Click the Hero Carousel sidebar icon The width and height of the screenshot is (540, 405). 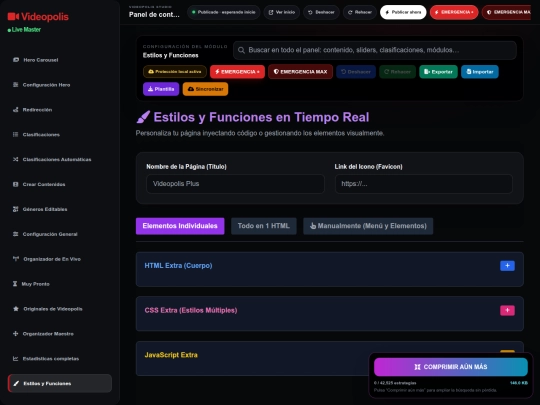point(16,60)
